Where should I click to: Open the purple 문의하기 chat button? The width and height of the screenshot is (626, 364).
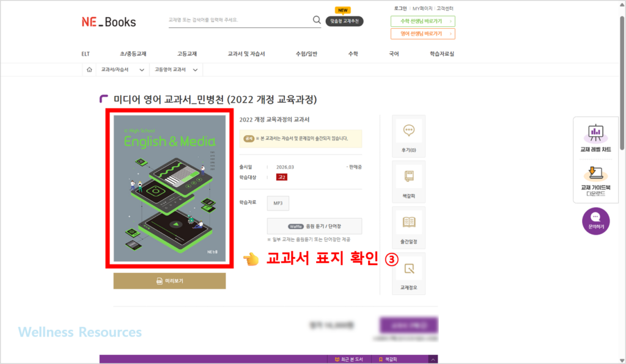(x=595, y=221)
